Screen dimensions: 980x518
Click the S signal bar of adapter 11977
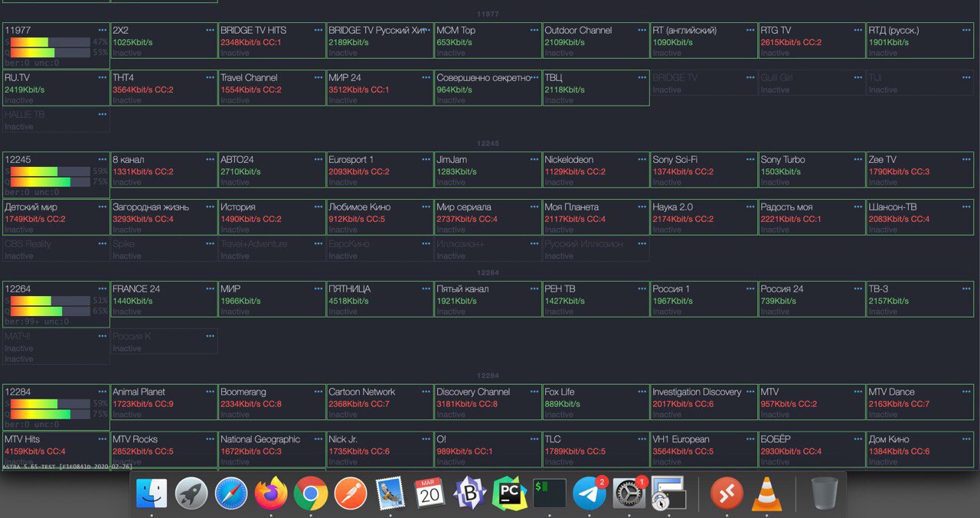click(x=51, y=42)
